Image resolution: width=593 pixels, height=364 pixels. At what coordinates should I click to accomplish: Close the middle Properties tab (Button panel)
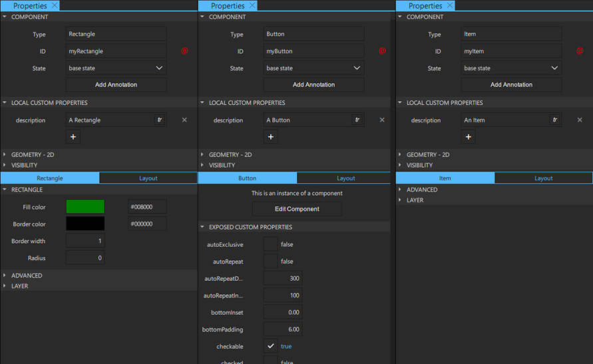point(252,5)
